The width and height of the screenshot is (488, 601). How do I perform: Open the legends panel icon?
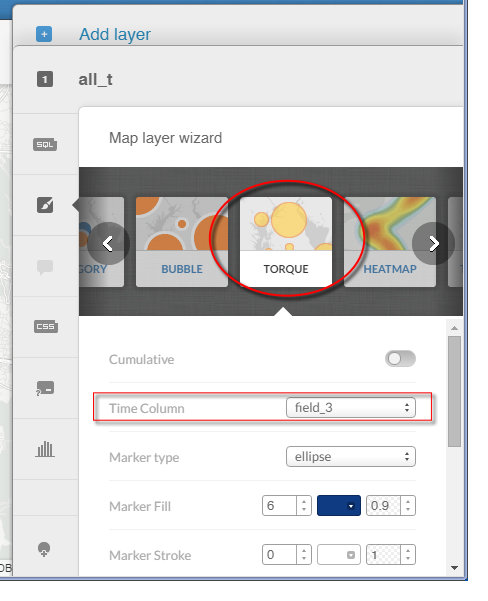click(45, 388)
